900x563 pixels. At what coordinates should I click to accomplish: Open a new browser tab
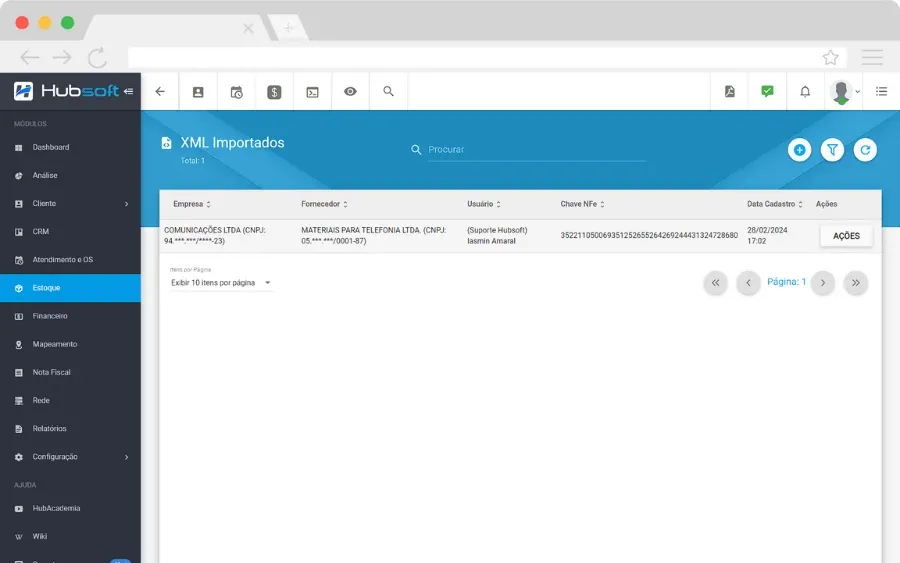[288, 28]
